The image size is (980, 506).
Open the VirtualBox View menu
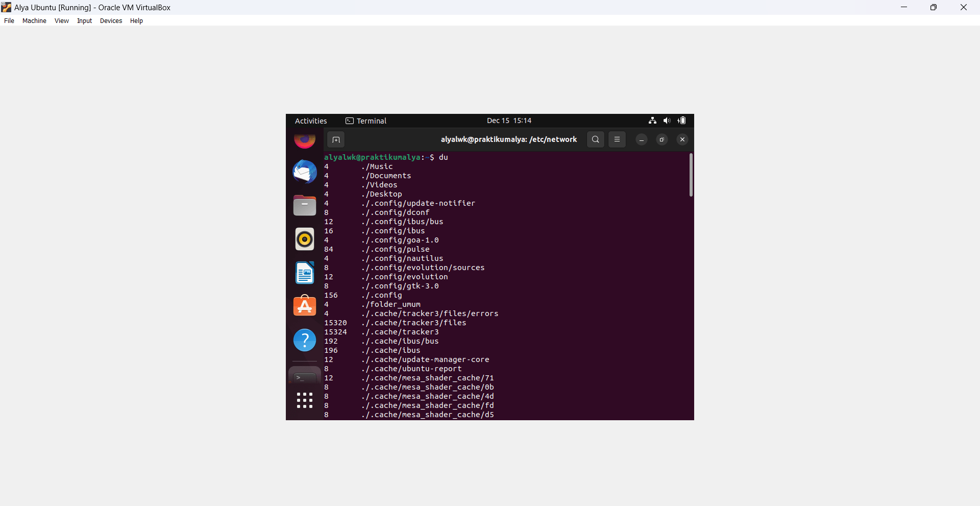(62, 21)
